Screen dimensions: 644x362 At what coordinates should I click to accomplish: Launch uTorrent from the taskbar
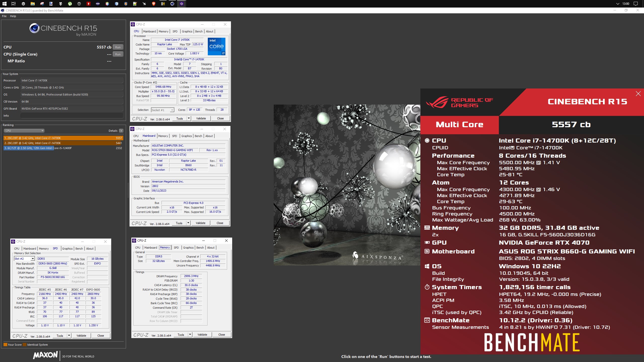[70, 4]
